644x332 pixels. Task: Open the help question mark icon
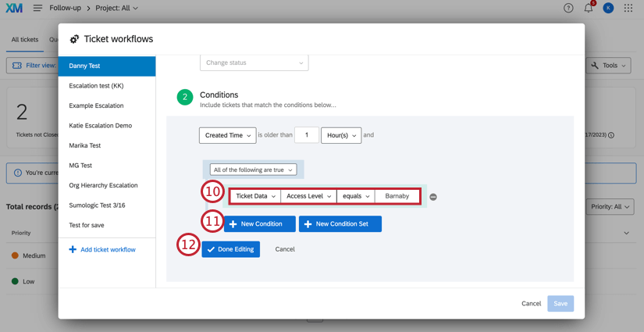pyautogui.click(x=568, y=8)
